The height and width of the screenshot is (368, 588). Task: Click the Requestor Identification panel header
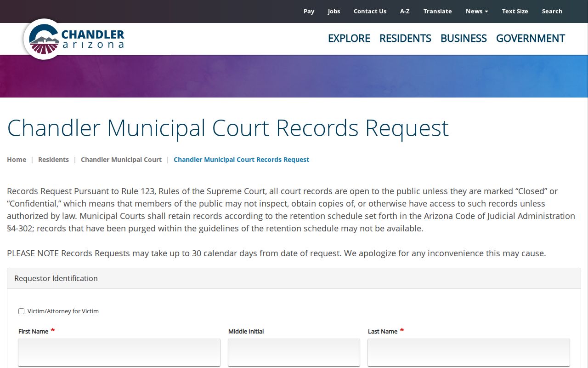click(x=294, y=278)
